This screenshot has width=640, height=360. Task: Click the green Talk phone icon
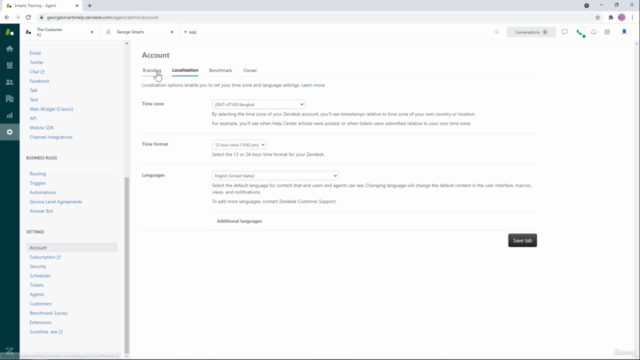(x=580, y=32)
